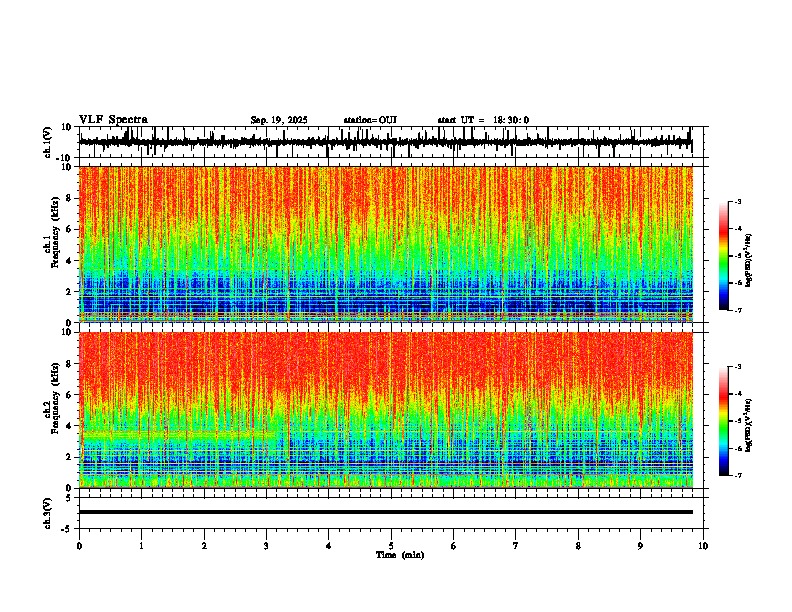Click the "Time (min)" x-axis label

tap(400, 555)
